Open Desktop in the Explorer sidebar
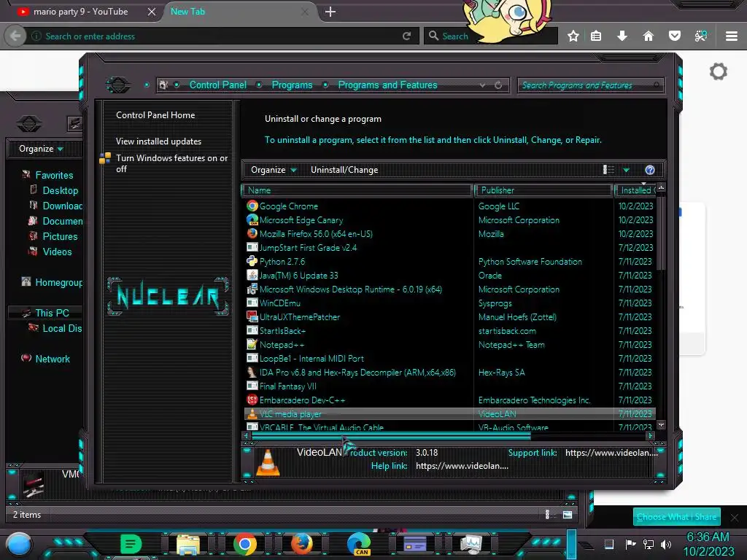The image size is (747, 560). click(61, 190)
